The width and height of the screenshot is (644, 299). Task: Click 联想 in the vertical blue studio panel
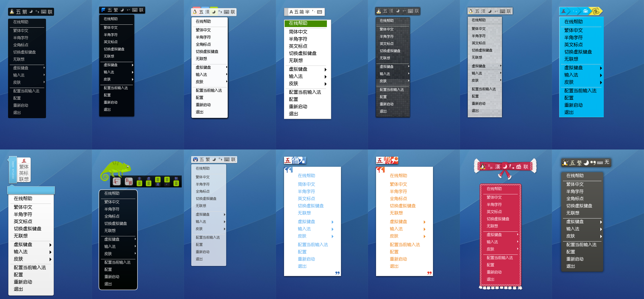24,179
